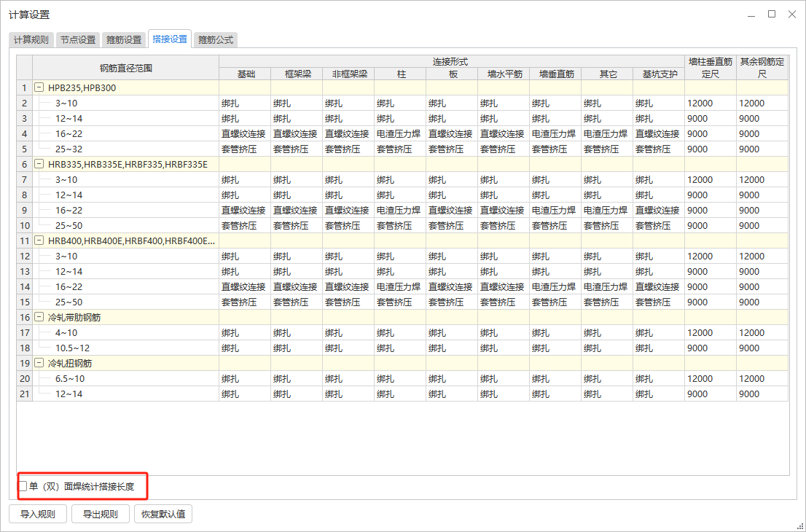Collapse the HRB335,HRB335E group
Image resolution: width=806 pixels, height=532 pixels.
coord(39,164)
